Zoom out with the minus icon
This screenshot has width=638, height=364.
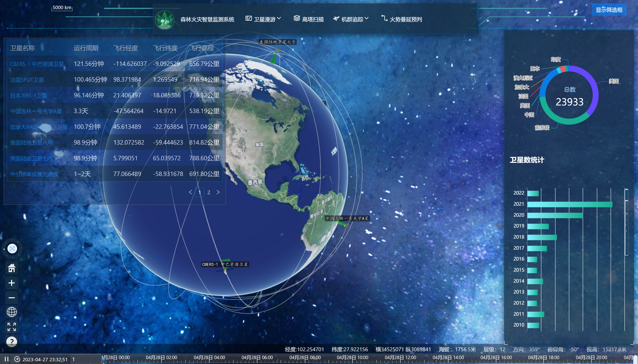point(12,297)
